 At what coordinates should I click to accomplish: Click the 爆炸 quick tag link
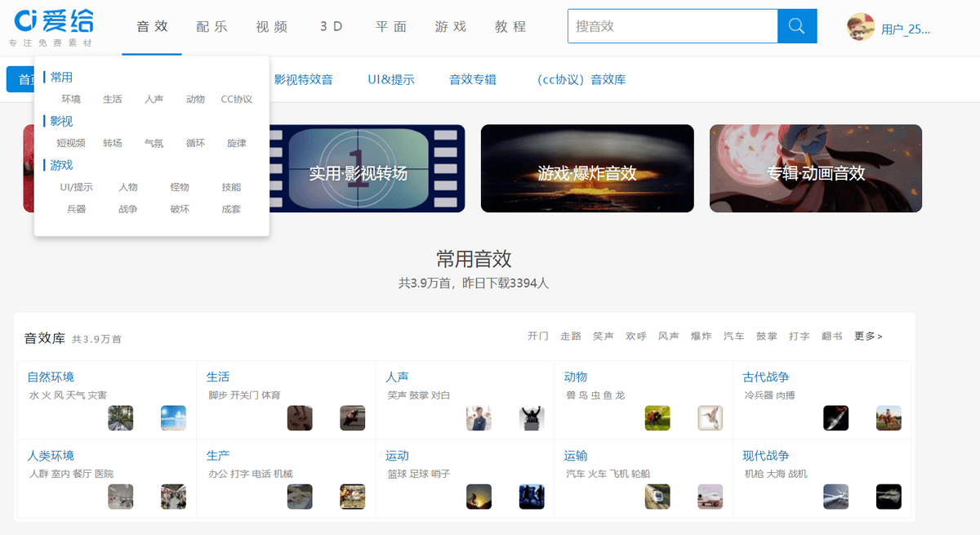click(x=701, y=337)
